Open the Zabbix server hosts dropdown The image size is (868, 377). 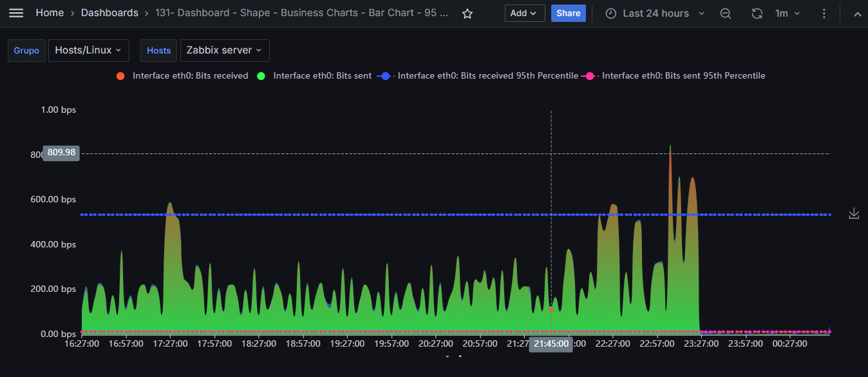(225, 50)
